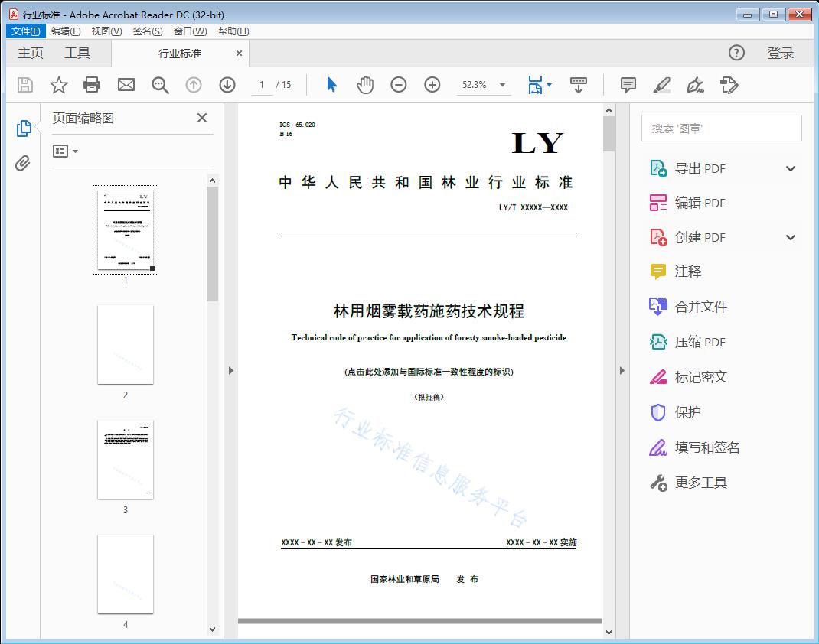
Task: Print the current PDF document
Action: pos(92,85)
